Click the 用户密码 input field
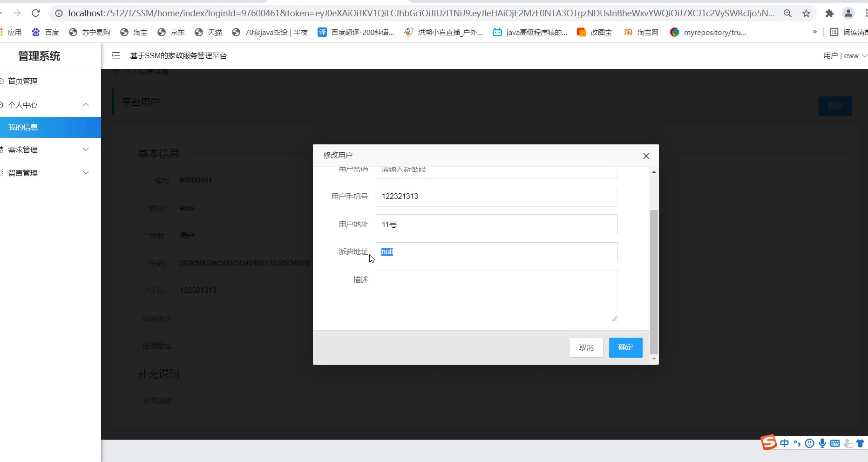Viewport: 868px width, 462px height. click(x=496, y=172)
